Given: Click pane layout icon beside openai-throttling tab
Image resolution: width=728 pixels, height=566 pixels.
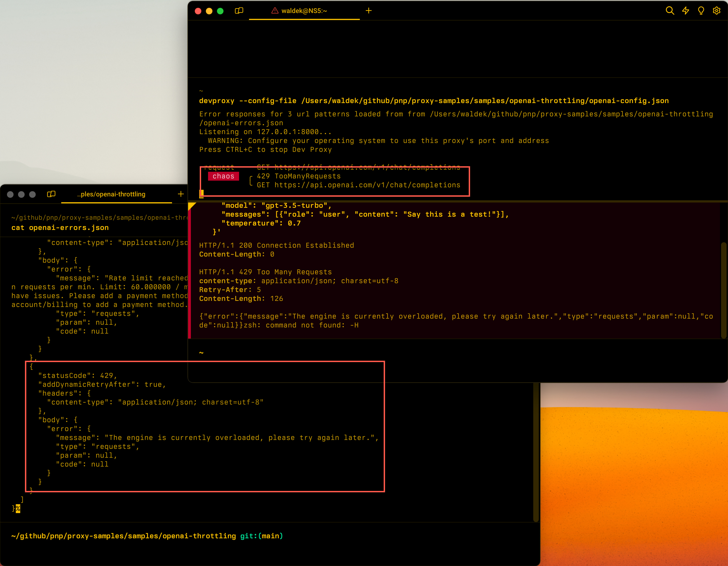Looking at the screenshot, I should click(x=51, y=194).
